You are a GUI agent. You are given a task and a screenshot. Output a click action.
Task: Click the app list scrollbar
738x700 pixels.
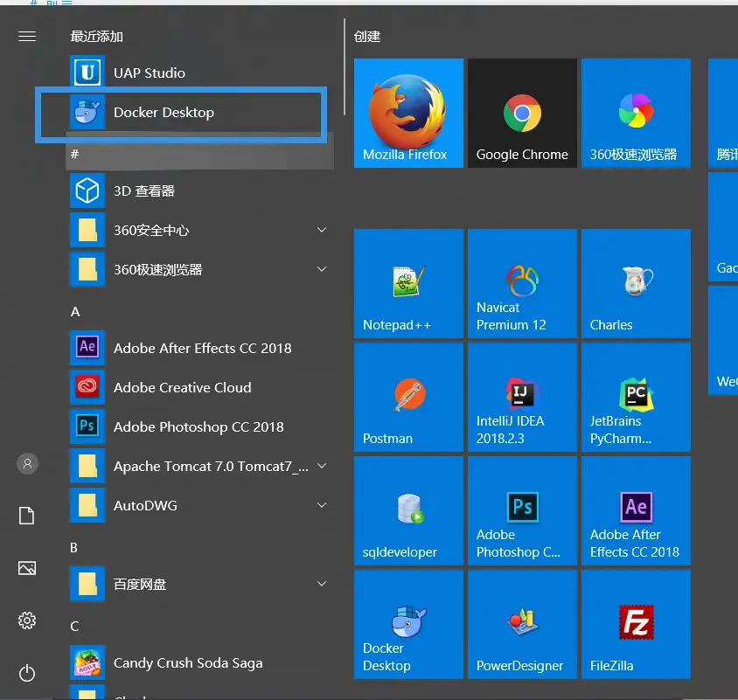[345, 66]
